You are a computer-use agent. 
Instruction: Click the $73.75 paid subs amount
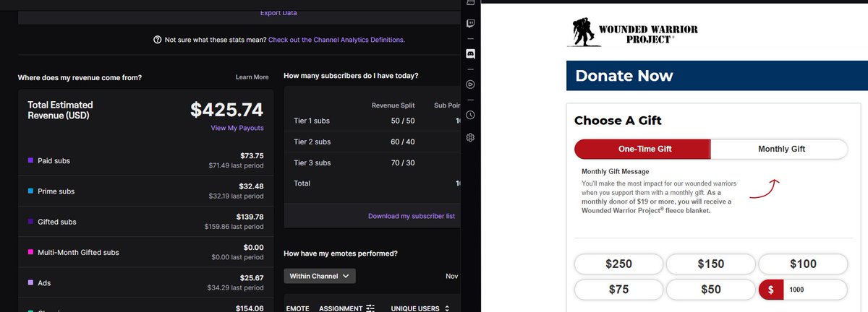click(252, 155)
